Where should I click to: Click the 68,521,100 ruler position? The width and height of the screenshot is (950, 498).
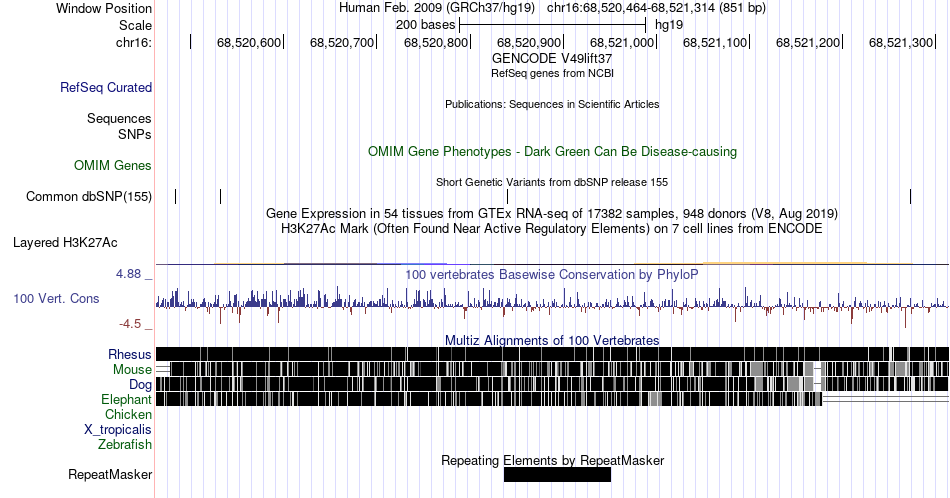715,42
